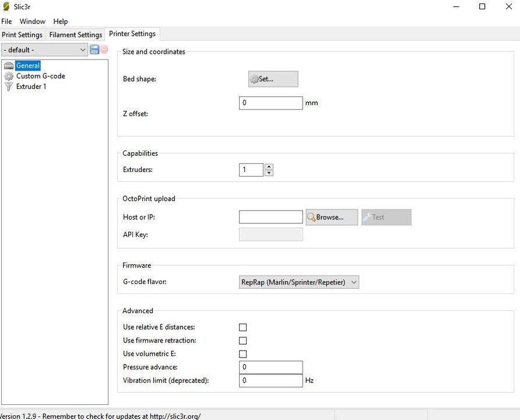This screenshot has height=420, width=520.
Task: Decrease the Extruders count
Action: point(269,173)
